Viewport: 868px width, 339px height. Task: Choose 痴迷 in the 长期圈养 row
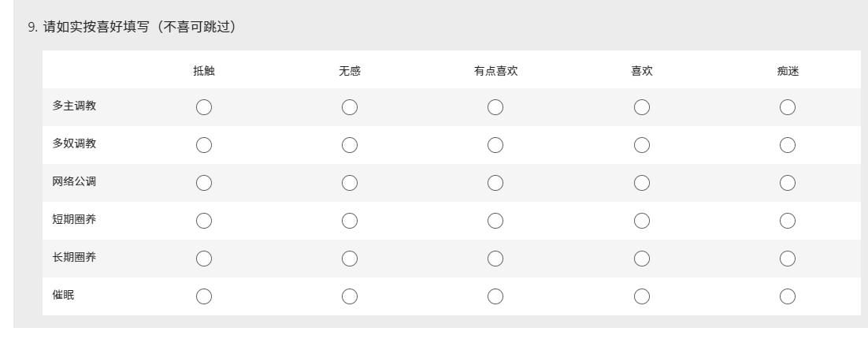pos(788,259)
